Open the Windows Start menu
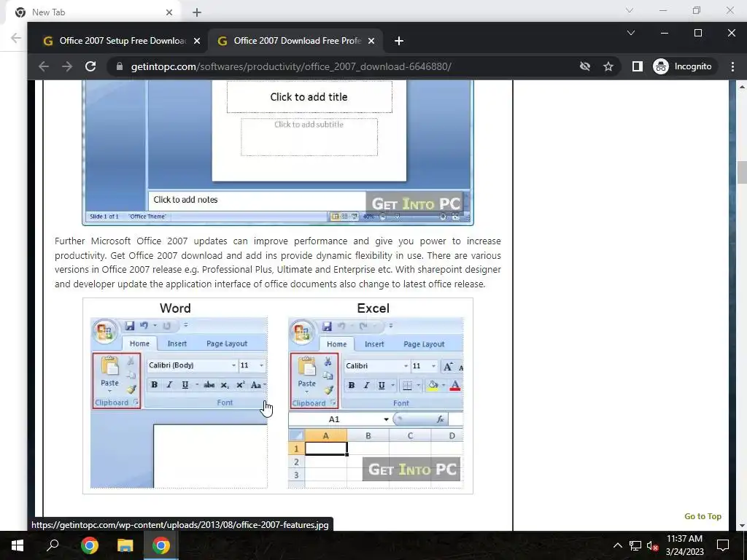This screenshot has width=747, height=560. 18,545
